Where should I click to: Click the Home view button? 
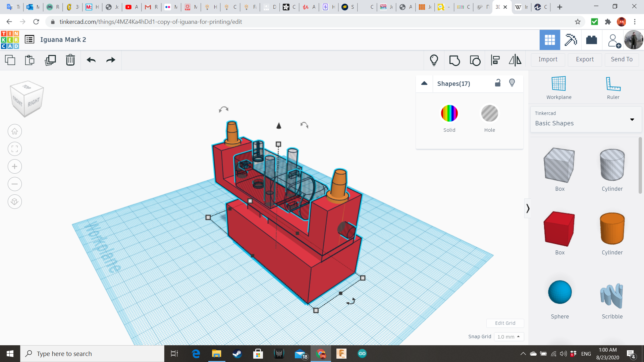click(15, 131)
